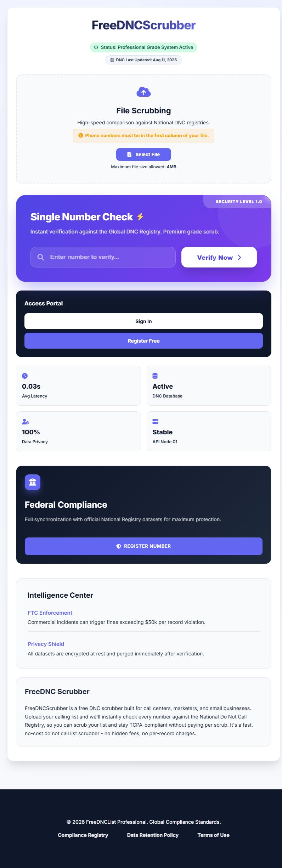Click the refresh icon in status badge
The image size is (282, 868).
coord(96,47)
